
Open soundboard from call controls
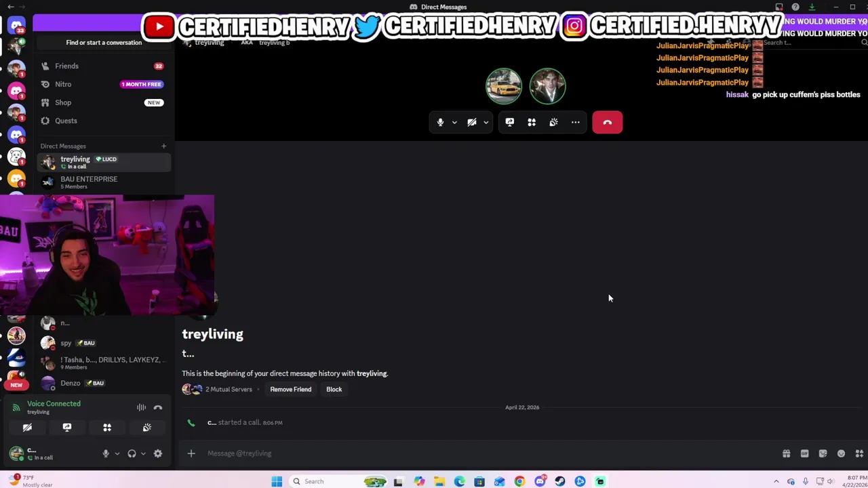point(553,123)
